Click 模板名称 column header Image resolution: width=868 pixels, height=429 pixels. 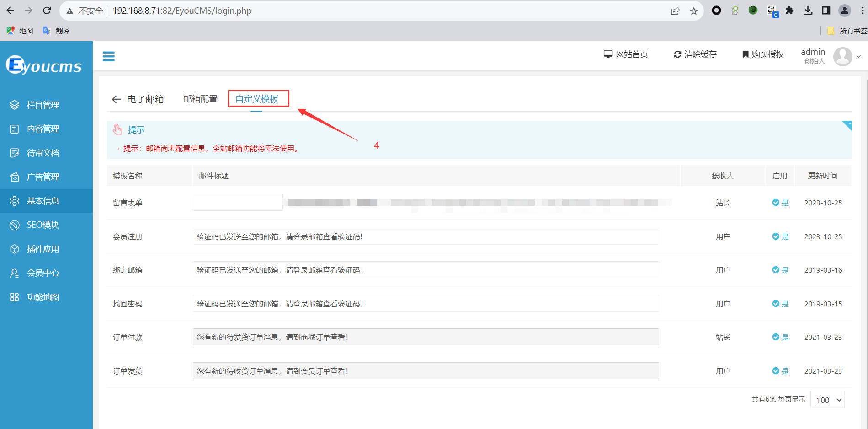tap(128, 176)
